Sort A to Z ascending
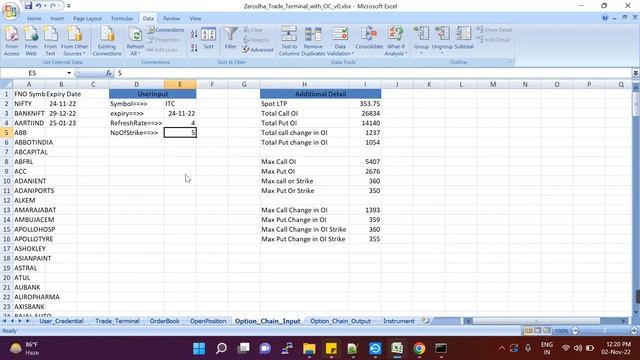The width and height of the screenshot is (640, 360). point(194,35)
